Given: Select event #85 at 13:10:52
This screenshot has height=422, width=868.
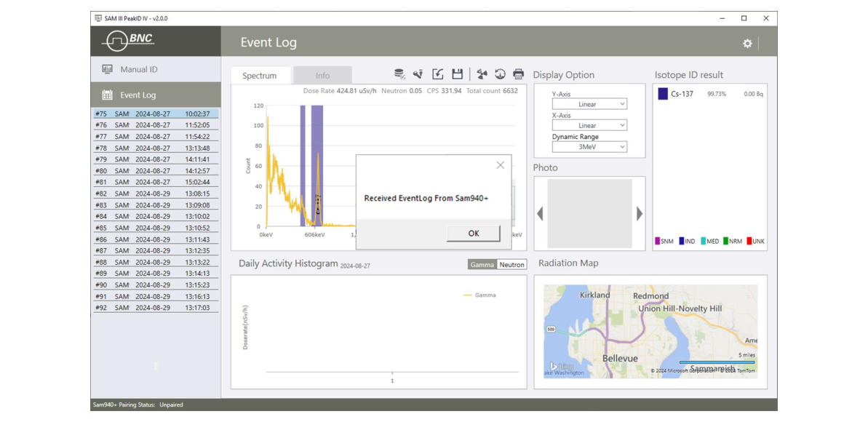Looking at the screenshot, I should tap(156, 228).
